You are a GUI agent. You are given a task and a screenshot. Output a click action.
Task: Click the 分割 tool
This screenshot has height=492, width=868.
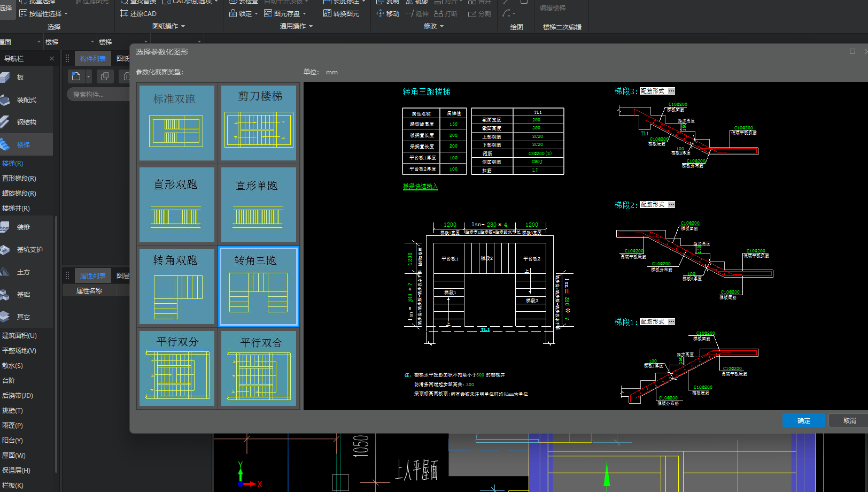click(x=479, y=13)
